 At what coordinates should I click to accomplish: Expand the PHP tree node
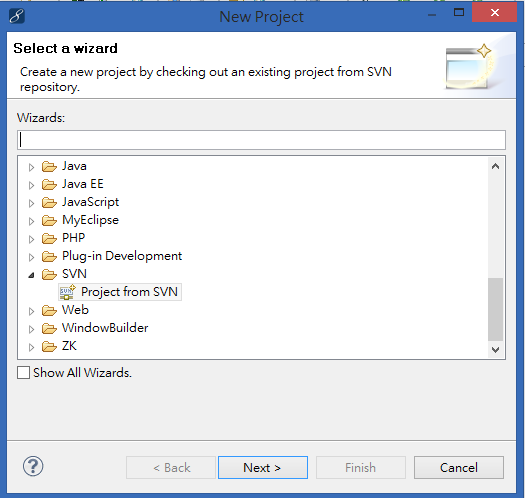(x=31, y=239)
